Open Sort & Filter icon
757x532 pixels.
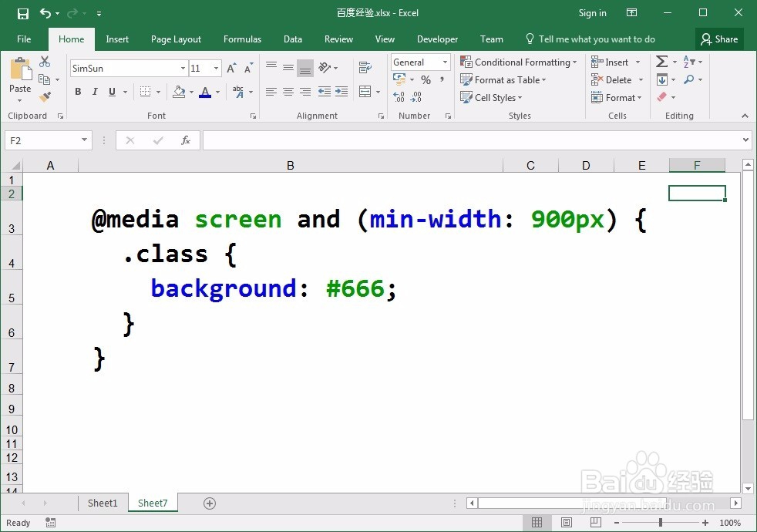pos(689,62)
